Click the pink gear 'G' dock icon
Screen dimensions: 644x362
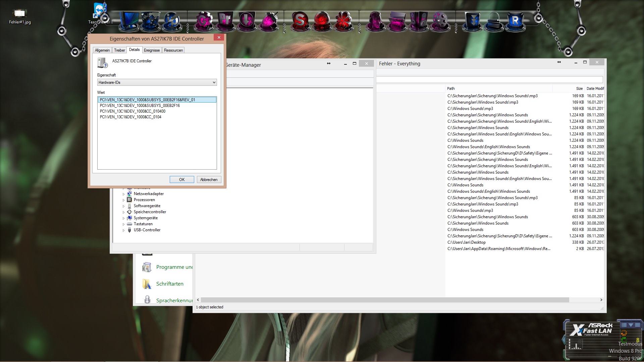[x=204, y=21]
